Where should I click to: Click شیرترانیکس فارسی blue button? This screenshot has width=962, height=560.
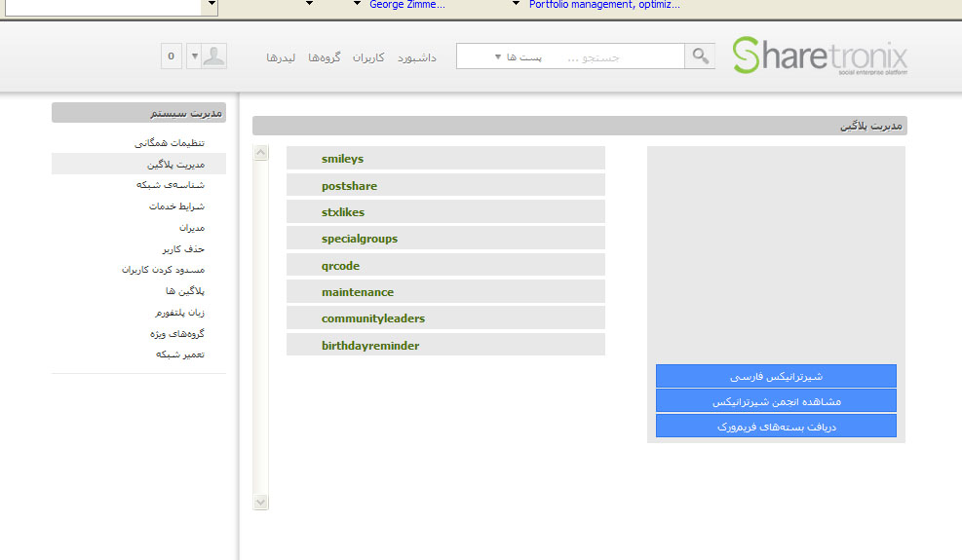[776, 376]
